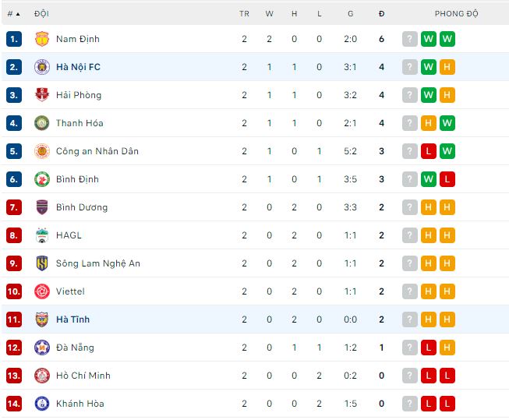
Task: Click the Khánh Hòa club crest
Action: (x=42, y=404)
